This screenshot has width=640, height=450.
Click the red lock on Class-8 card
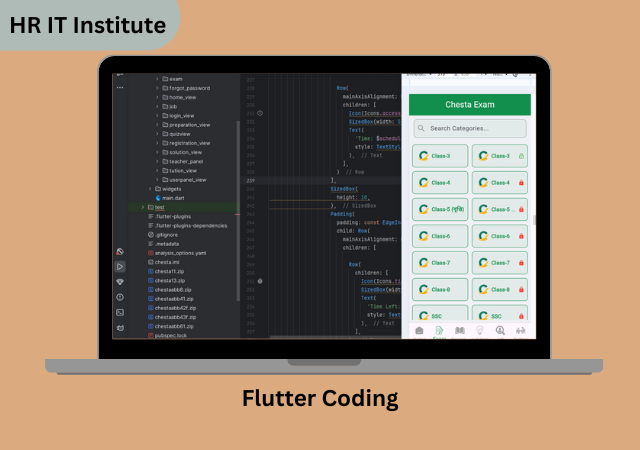[x=521, y=290]
